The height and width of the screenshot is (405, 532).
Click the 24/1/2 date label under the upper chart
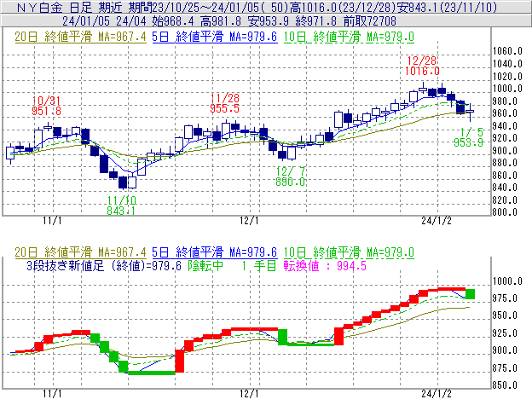pos(437,221)
